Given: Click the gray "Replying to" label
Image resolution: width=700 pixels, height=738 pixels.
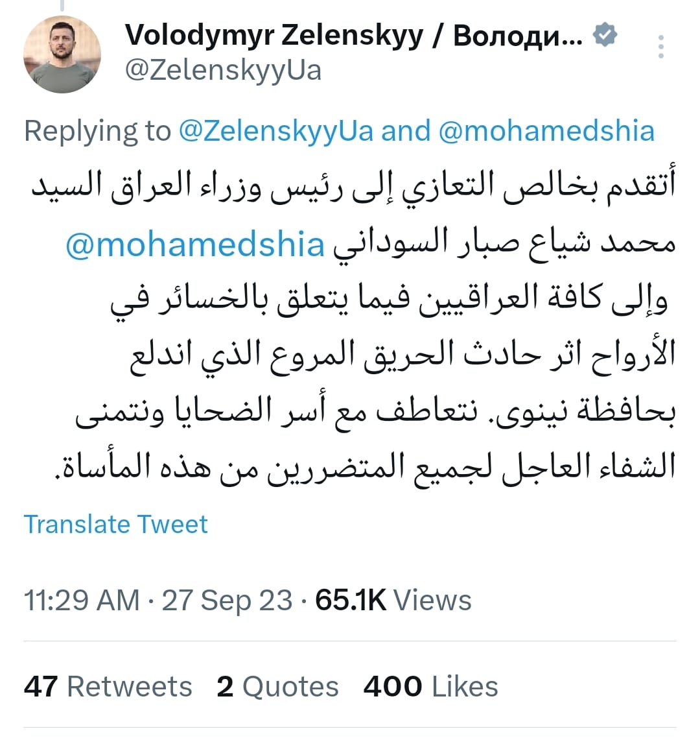Looking at the screenshot, I should pyautogui.click(x=97, y=131).
